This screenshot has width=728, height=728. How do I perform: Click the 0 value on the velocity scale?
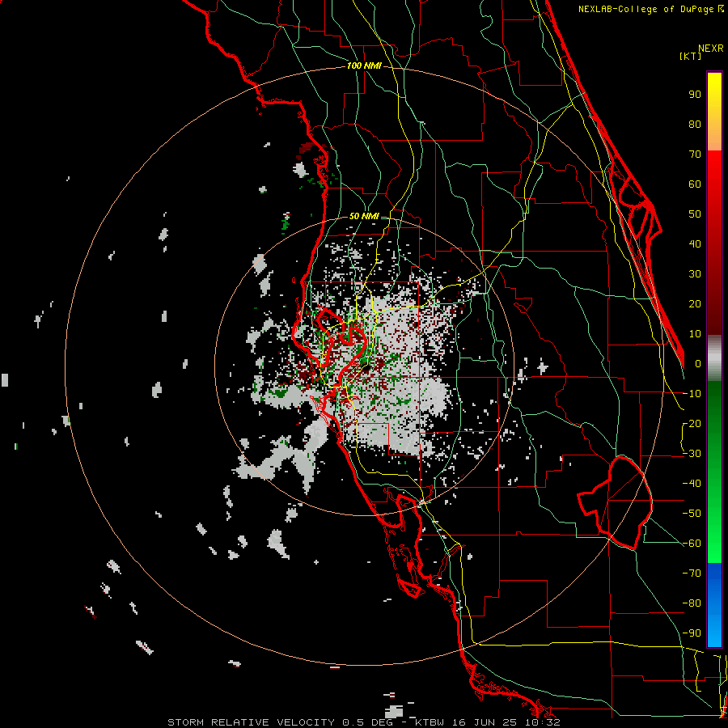(x=698, y=364)
